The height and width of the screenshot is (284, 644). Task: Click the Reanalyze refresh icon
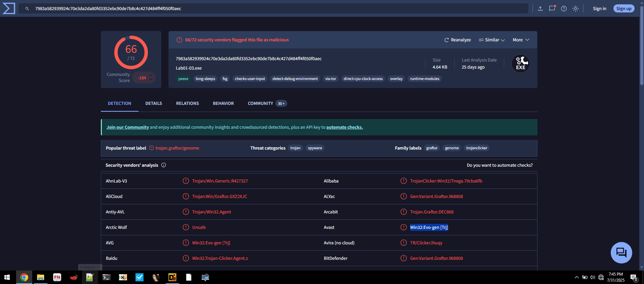pos(447,40)
